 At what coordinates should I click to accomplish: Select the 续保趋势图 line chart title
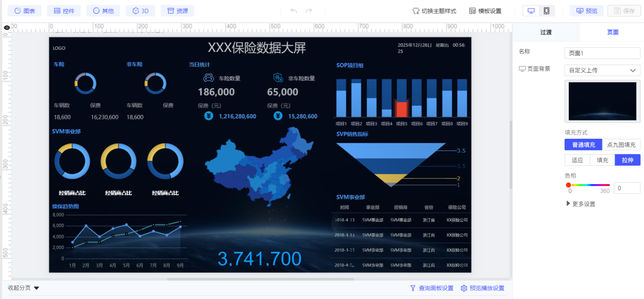point(66,206)
